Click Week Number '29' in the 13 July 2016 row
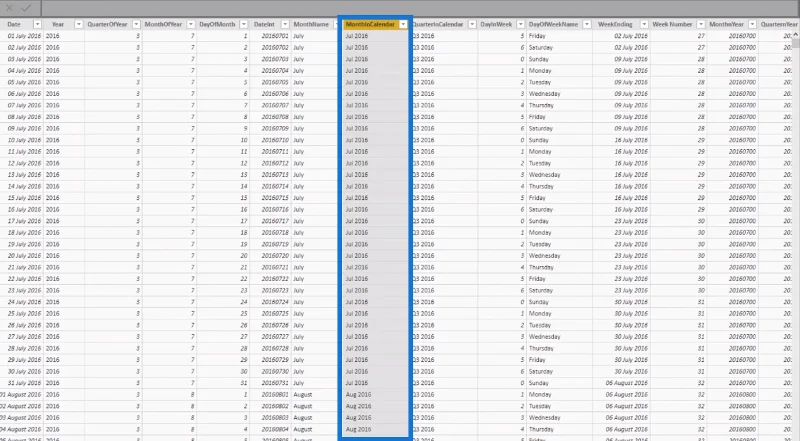 tap(701, 175)
